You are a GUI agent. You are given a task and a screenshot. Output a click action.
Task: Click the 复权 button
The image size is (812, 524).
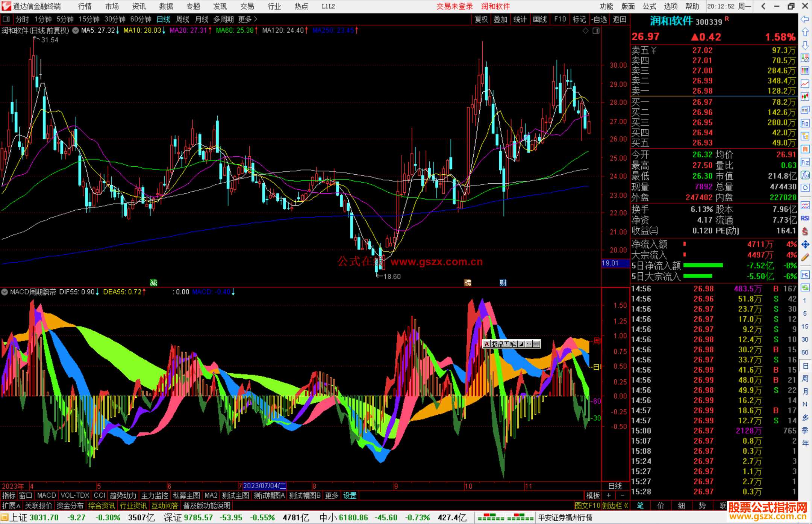coord(481,19)
